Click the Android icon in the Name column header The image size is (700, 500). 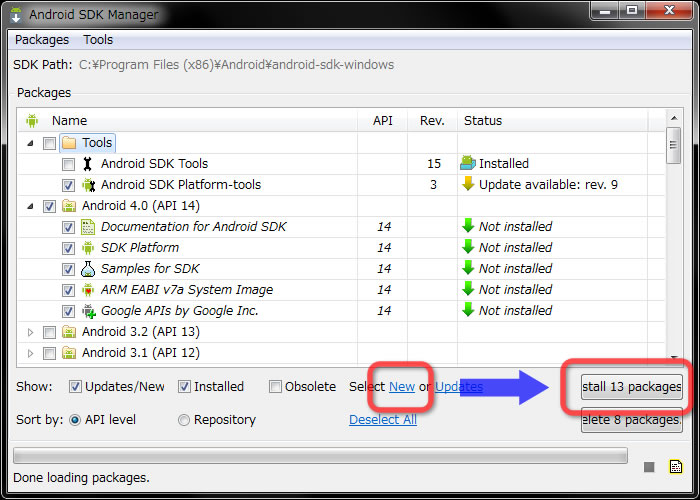tap(32, 121)
